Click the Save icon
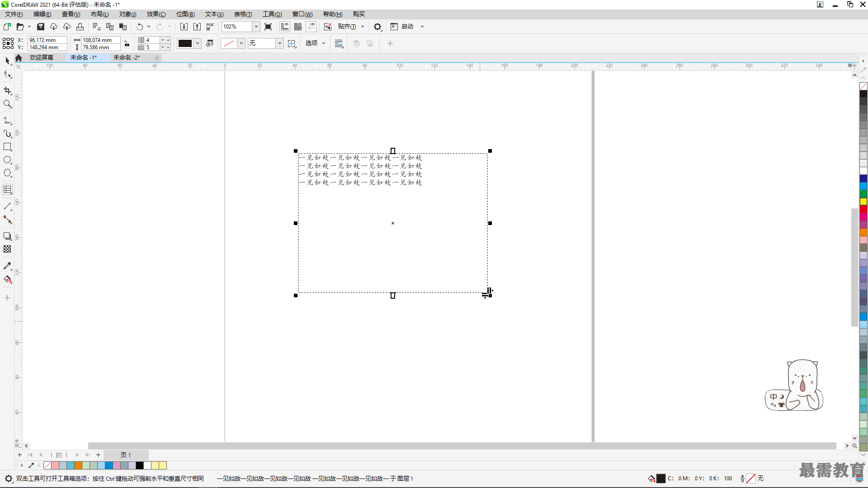The image size is (868, 488). [41, 27]
